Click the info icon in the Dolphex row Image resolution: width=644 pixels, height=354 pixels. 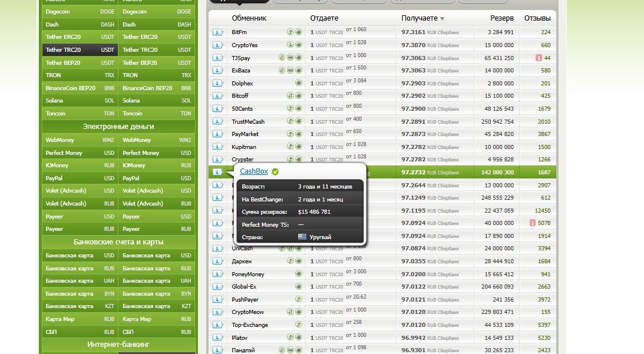click(218, 83)
